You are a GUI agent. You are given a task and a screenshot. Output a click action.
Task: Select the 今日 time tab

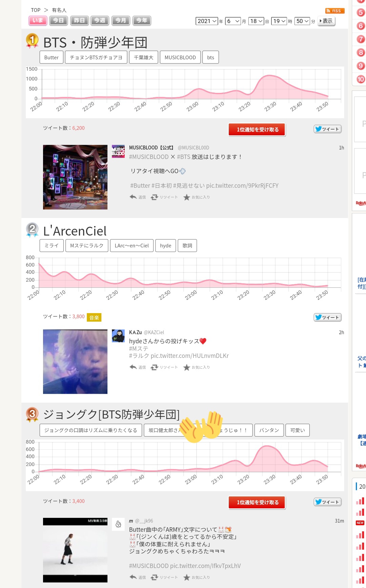[x=58, y=21]
